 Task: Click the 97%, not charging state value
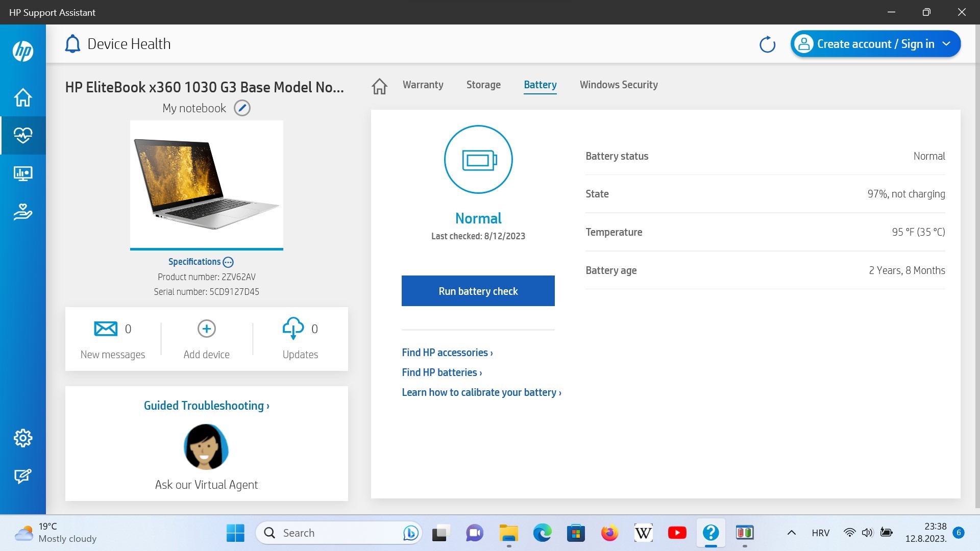pos(906,194)
